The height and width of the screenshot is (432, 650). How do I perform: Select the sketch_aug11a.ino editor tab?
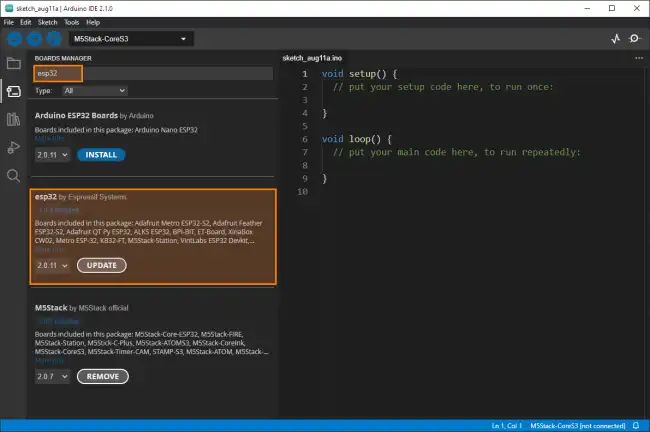pyautogui.click(x=312, y=58)
